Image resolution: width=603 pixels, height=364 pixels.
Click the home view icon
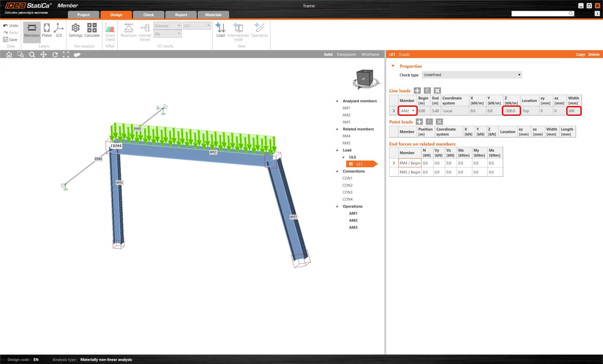tap(9, 55)
